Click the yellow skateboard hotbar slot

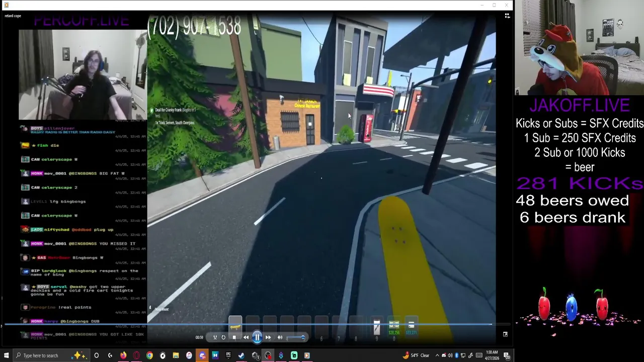coord(235,326)
